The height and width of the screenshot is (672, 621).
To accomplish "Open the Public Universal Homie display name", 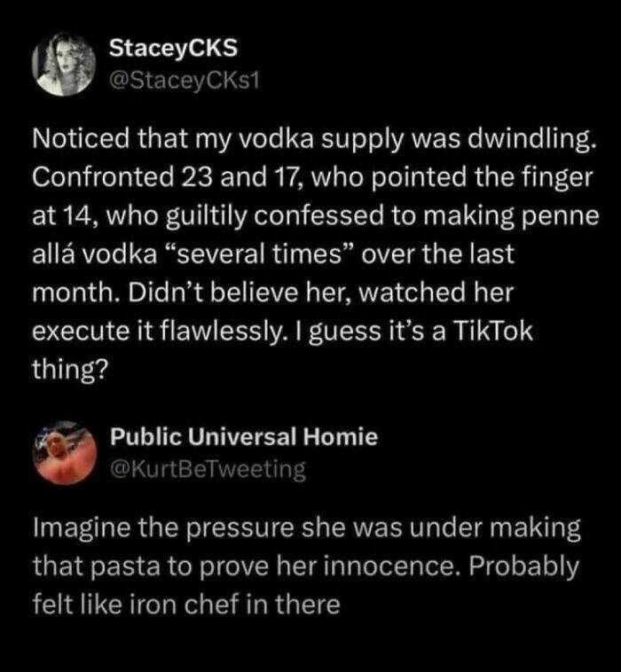I will [x=244, y=437].
